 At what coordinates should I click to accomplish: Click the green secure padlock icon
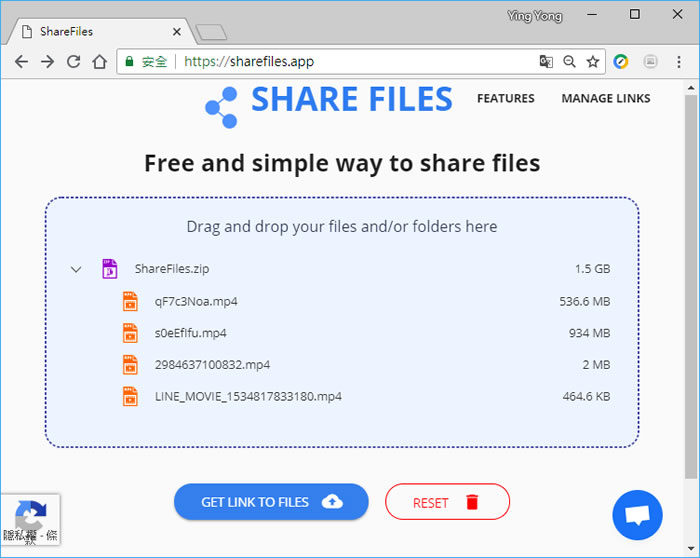point(129,61)
